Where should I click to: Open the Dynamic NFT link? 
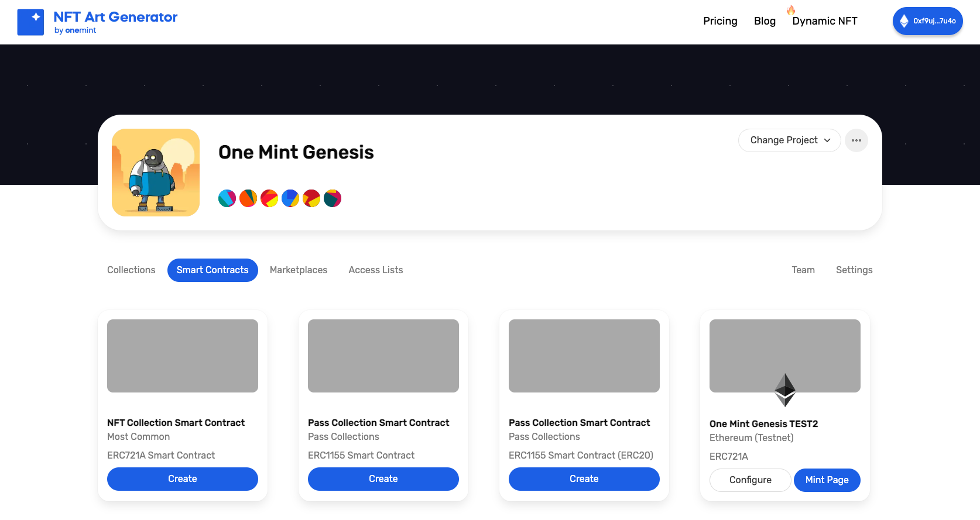(x=824, y=21)
